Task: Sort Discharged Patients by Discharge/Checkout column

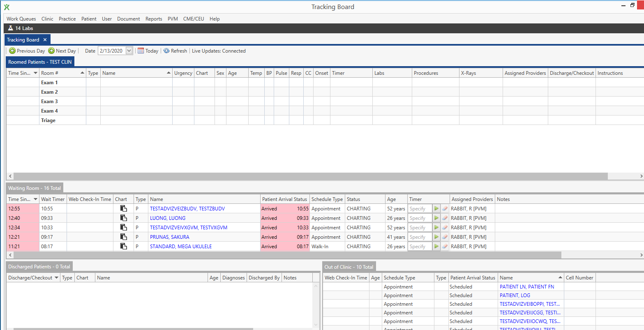Action: coord(33,278)
